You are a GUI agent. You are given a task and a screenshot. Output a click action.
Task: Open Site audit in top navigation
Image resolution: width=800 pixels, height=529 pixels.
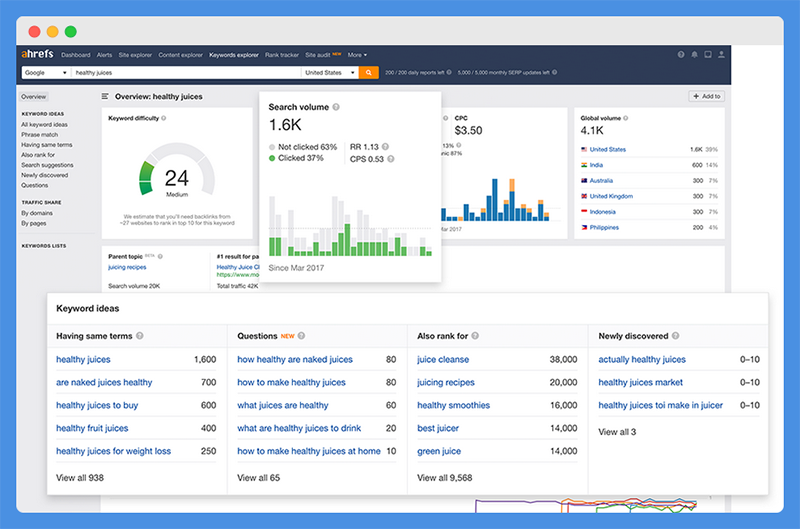tap(318, 55)
